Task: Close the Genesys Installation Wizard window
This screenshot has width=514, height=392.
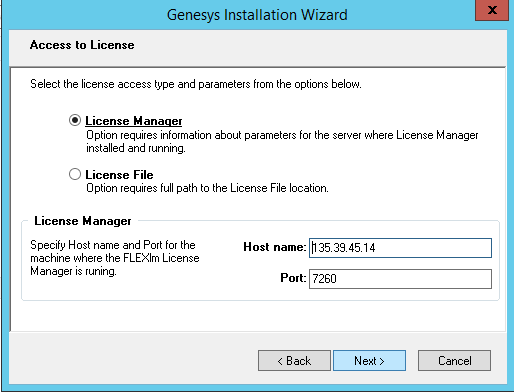Action: [492, 10]
